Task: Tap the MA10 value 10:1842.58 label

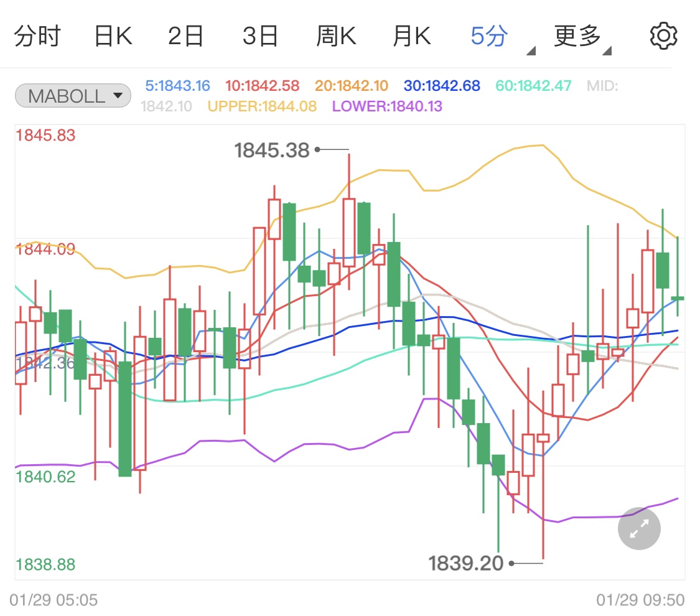Action: (x=262, y=86)
